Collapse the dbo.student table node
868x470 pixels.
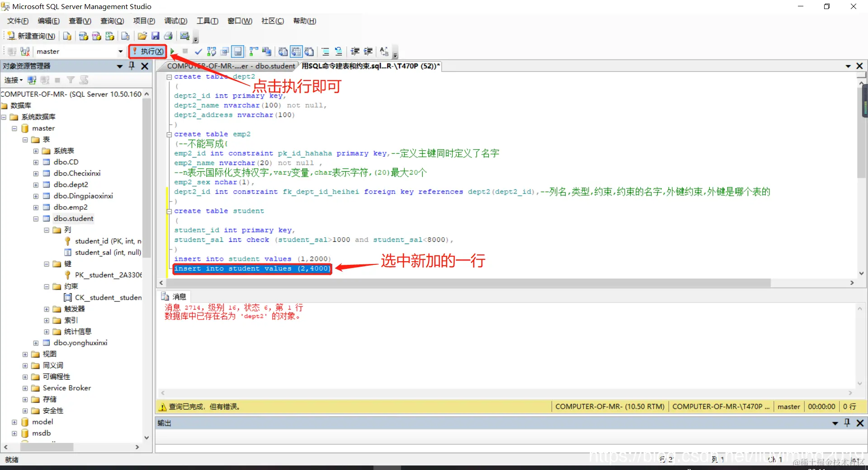tap(36, 219)
